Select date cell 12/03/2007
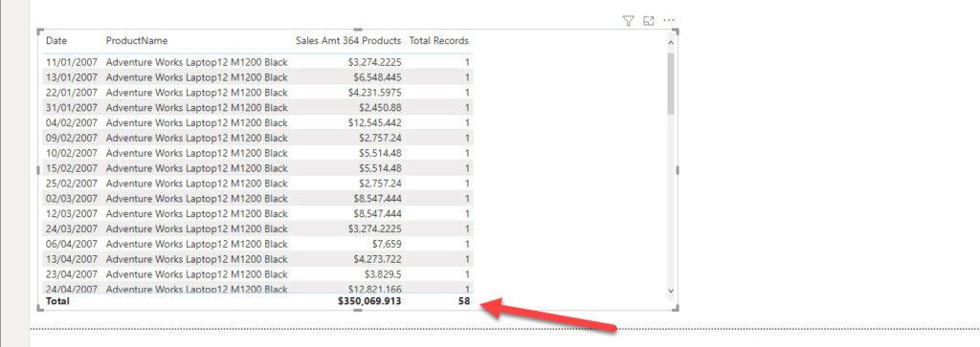 click(72, 213)
